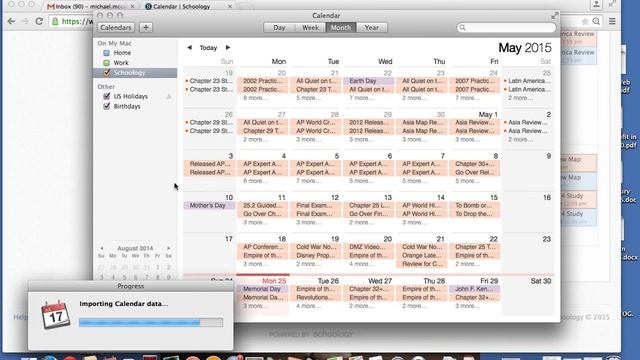Open Chrome hamburger menu
Viewport: 640px width, 360px height.
point(612,21)
